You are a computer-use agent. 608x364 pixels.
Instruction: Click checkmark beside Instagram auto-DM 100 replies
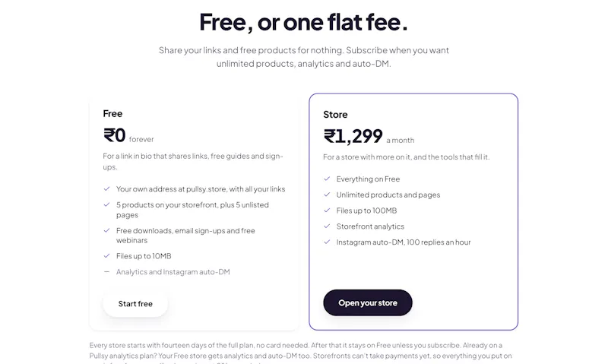tap(327, 242)
